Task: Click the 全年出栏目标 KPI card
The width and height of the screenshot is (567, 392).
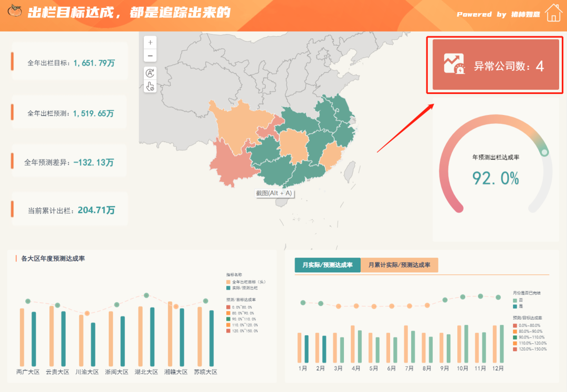Action: point(70,61)
